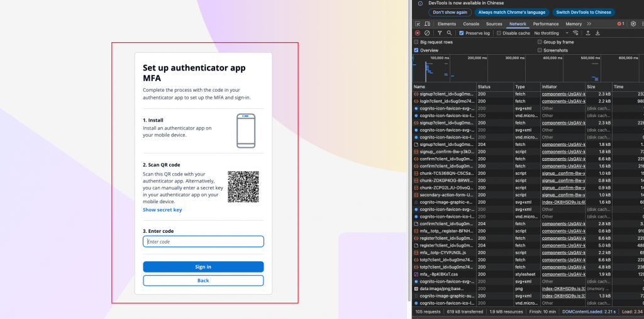
Task: Expand more DevTools tabs chevron
Action: coord(589,24)
